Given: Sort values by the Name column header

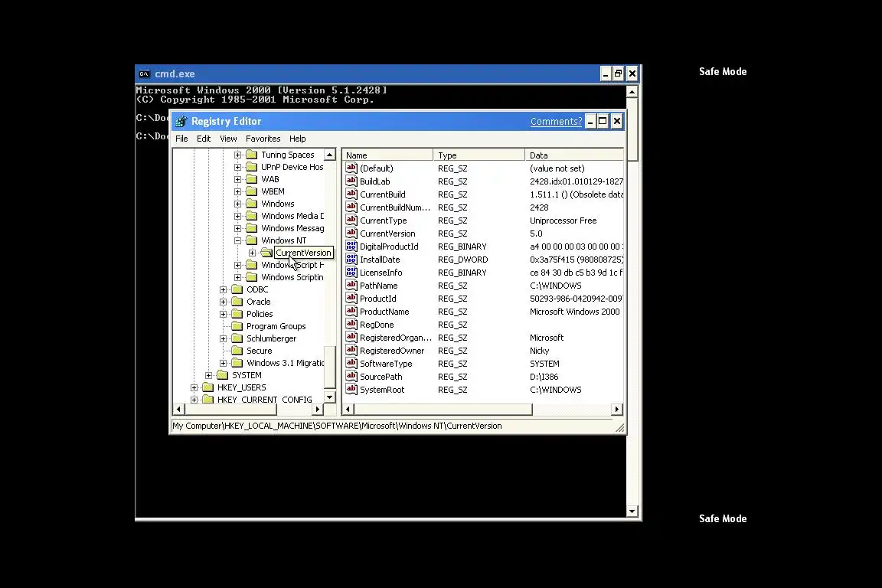Looking at the screenshot, I should [387, 155].
